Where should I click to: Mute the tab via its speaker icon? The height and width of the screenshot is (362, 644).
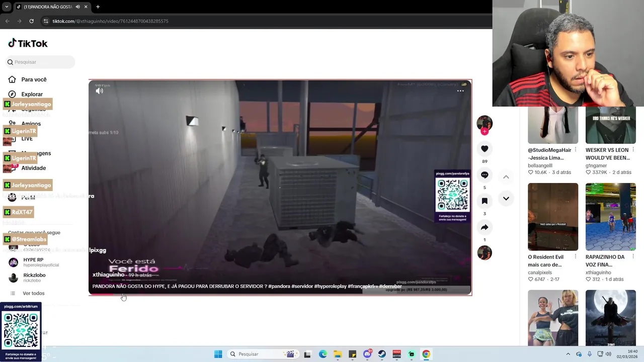pyautogui.click(x=77, y=7)
